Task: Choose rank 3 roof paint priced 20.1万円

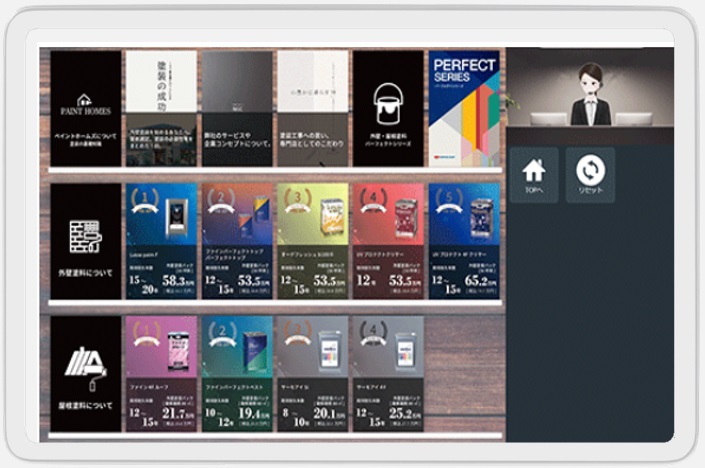Action: click(x=312, y=373)
